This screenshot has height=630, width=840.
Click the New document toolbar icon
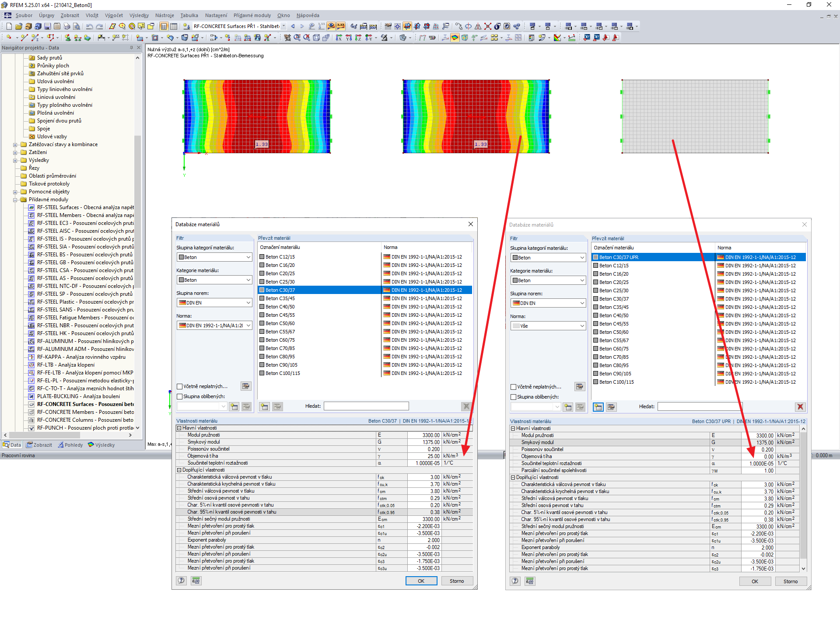(9, 26)
